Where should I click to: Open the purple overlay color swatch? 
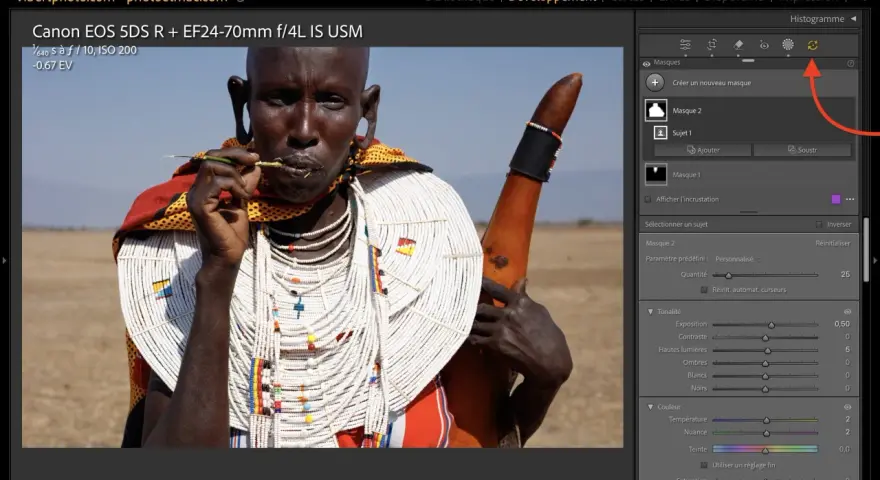click(x=836, y=199)
